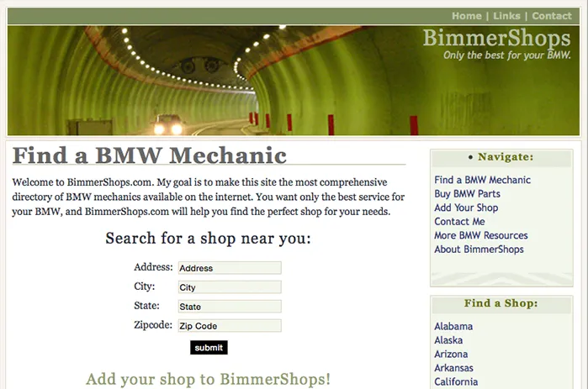This screenshot has width=588, height=389.
Task: Open Find a BMW Mechanic sidebar link
Action: 482,180
